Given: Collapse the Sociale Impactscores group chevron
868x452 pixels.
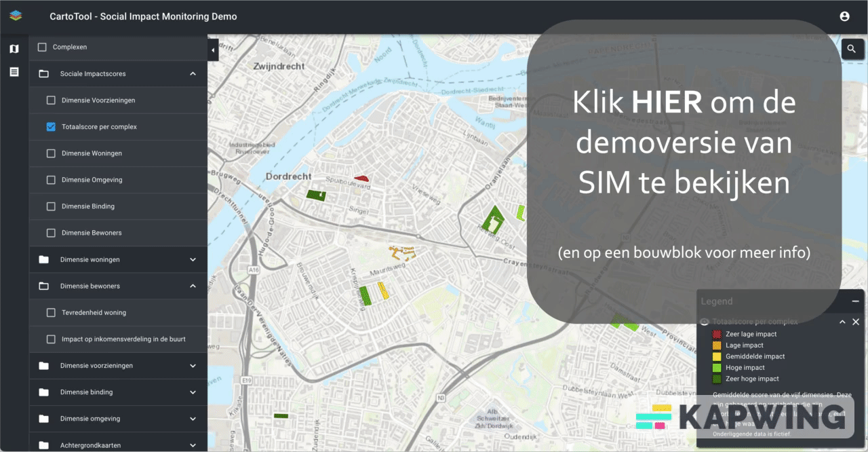Looking at the screenshot, I should point(193,74).
